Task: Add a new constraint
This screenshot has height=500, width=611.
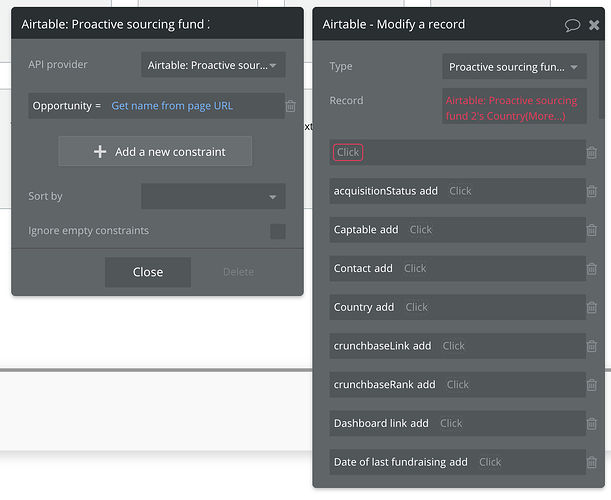Action: 155,152
